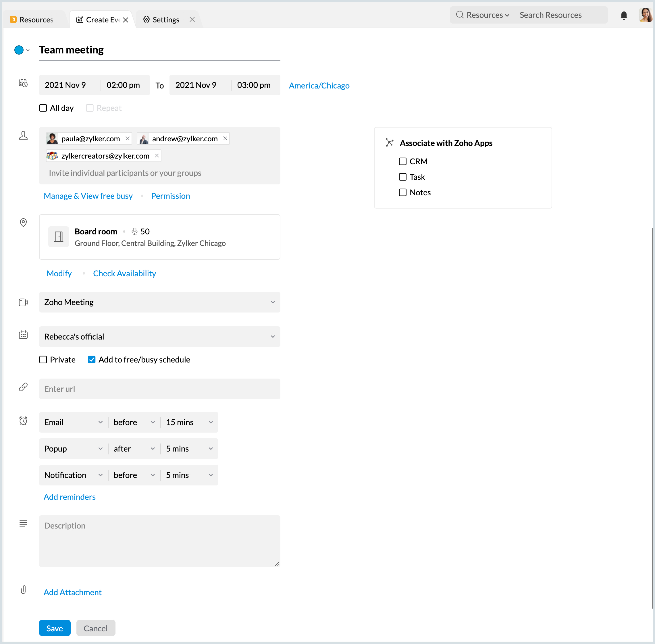Click user profile avatar at top right
The width and height of the screenshot is (655, 644).
point(646,15)
